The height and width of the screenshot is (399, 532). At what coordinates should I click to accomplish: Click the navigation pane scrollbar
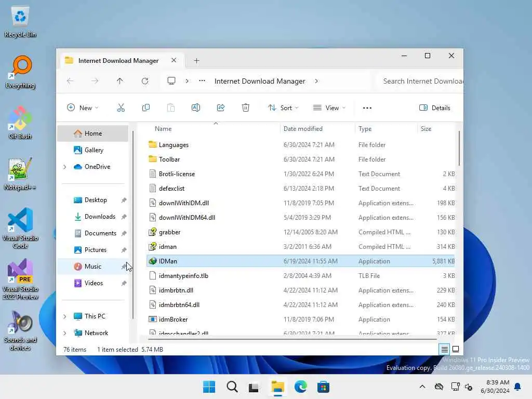(x=133, y=224)
